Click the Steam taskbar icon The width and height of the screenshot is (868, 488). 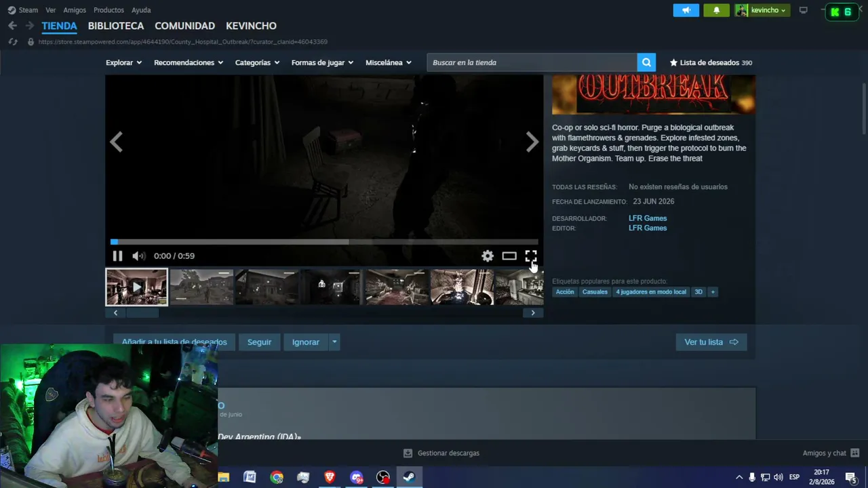409,477
